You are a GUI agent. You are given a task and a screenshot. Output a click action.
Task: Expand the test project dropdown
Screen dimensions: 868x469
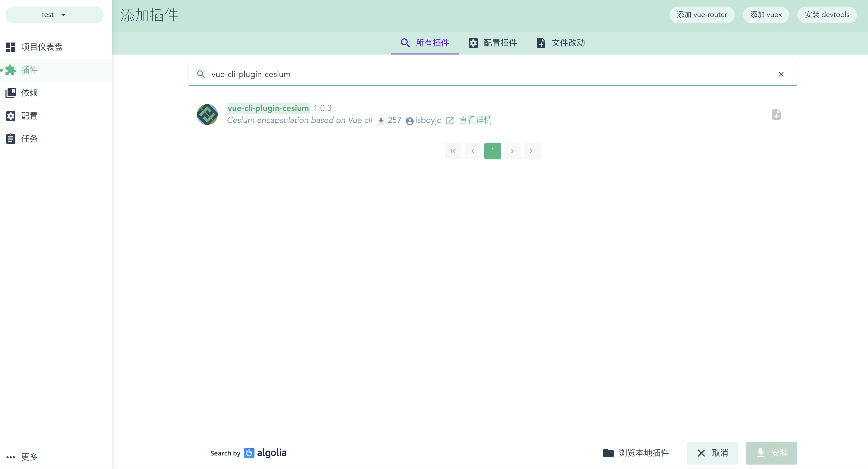54,15
